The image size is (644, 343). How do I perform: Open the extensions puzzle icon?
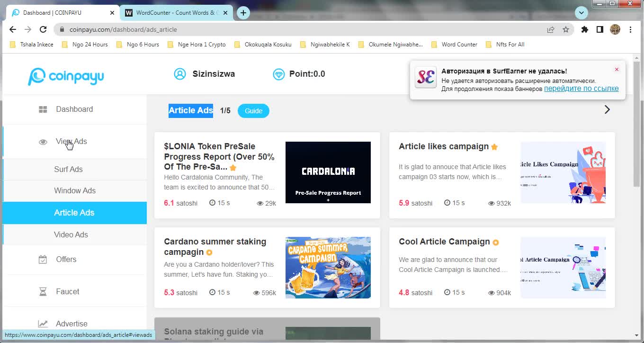click(x=585, y=29)
